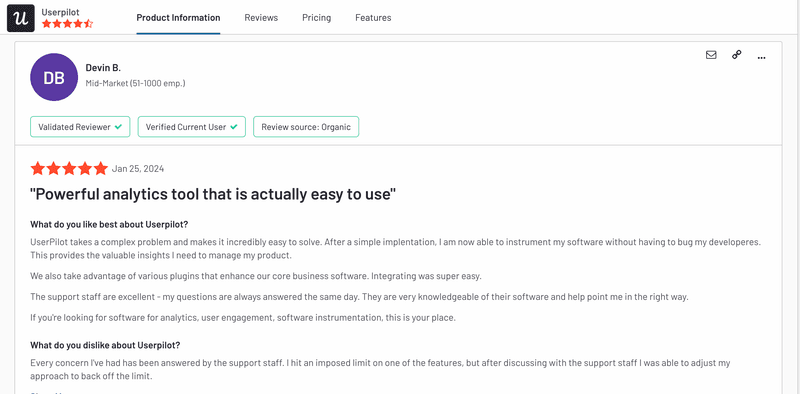Open the Product Information tab

click(178, 18)
